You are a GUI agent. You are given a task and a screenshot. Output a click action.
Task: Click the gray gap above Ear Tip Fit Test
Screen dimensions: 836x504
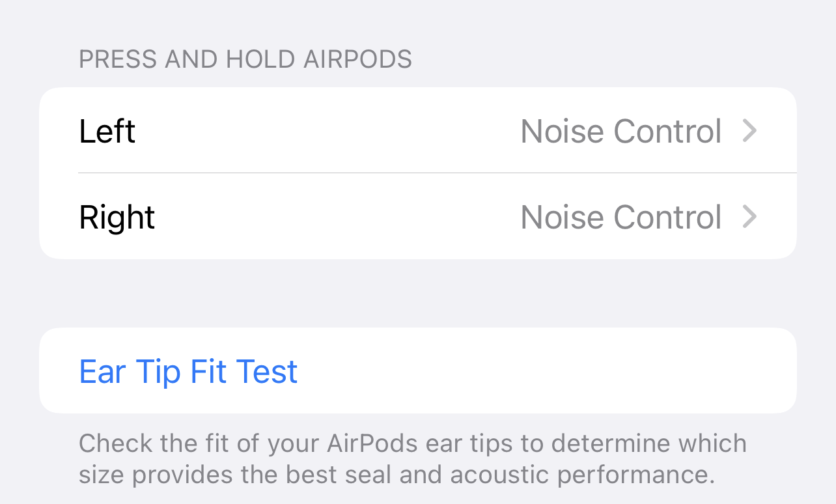[417, 293]
